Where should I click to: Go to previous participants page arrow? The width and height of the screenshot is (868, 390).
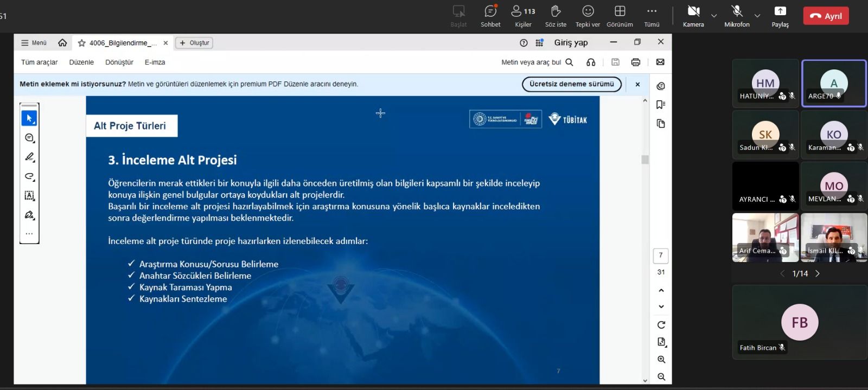click(782, 274)
